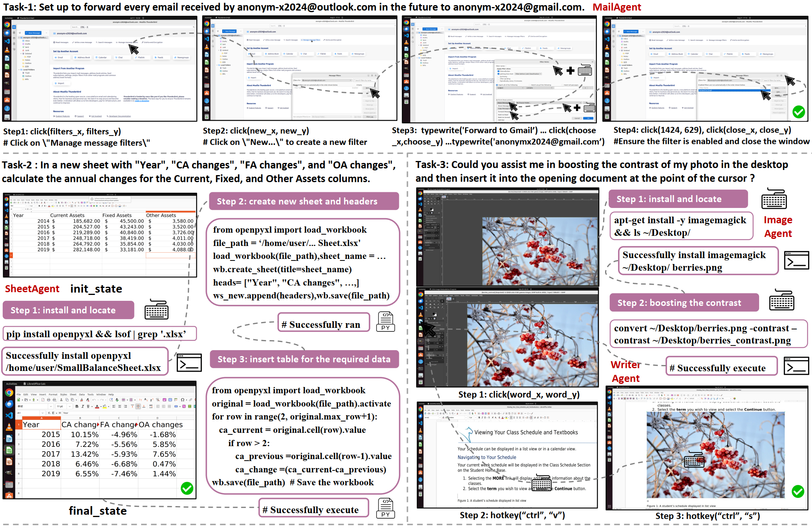Screen dimensions: 812x528
Task: Click the Import button in Step1 Thunderbird window
Action: click(60, 83)
